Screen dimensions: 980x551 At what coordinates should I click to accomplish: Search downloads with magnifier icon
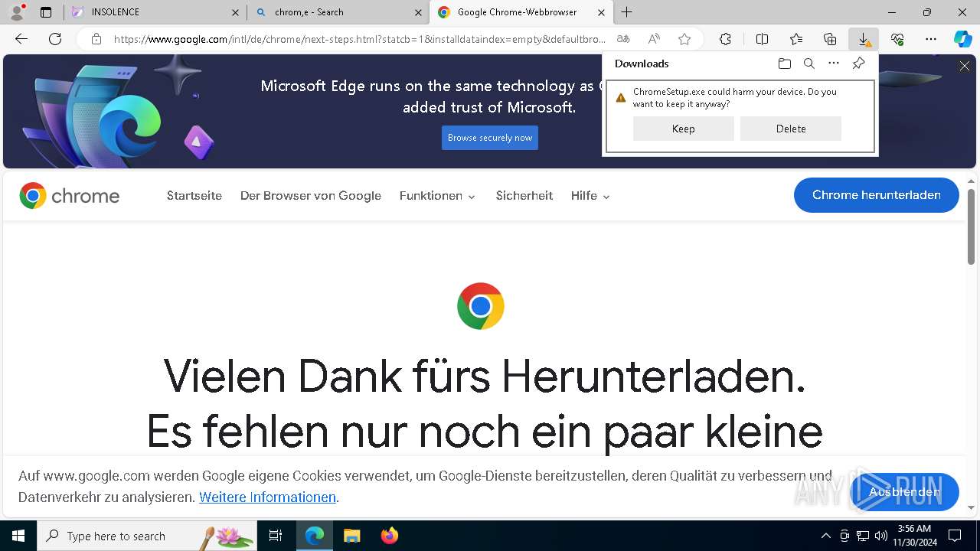(x=808, y=64)
